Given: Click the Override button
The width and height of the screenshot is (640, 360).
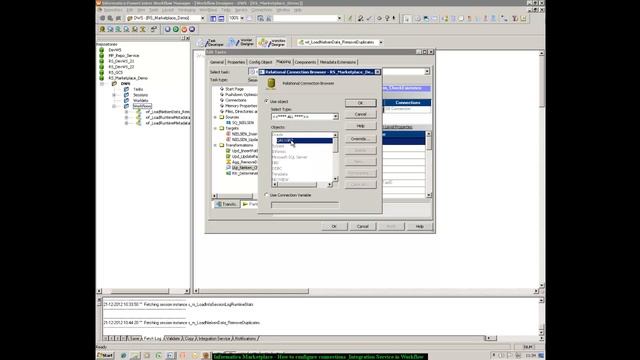Looking at the screenshot, I should coord(360,139).
